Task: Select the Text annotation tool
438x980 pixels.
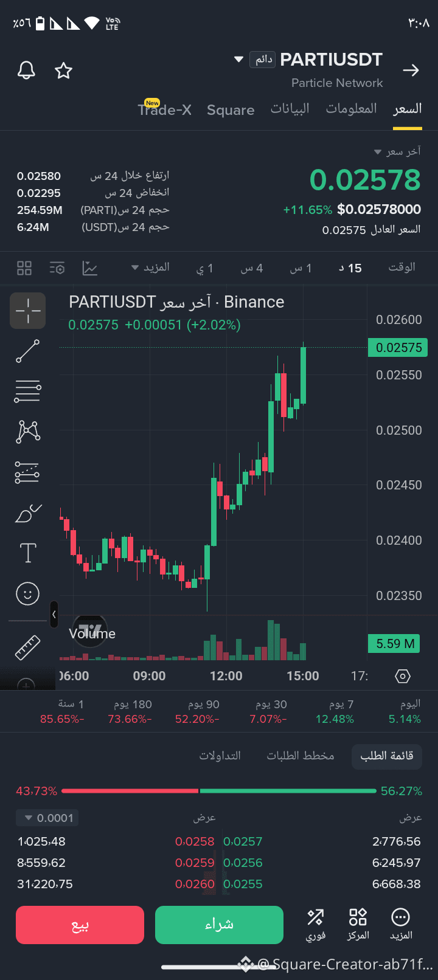Action: (x=28, y=553)
